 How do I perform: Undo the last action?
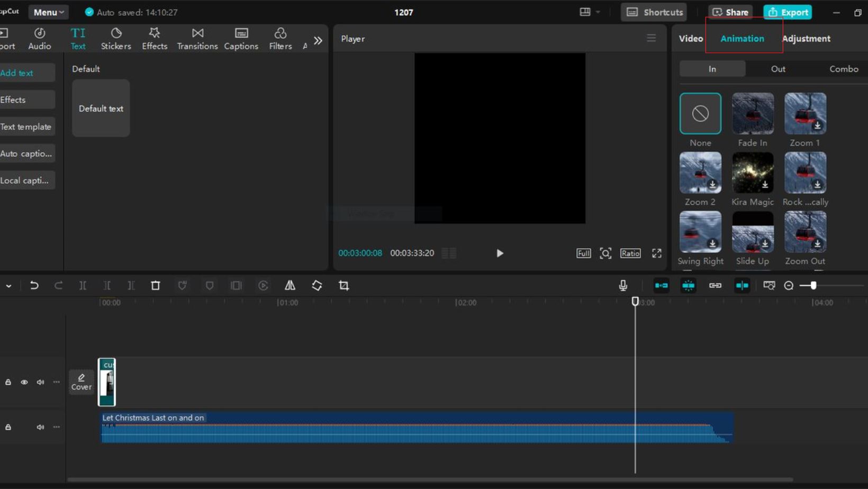click(x=34, y=286)
